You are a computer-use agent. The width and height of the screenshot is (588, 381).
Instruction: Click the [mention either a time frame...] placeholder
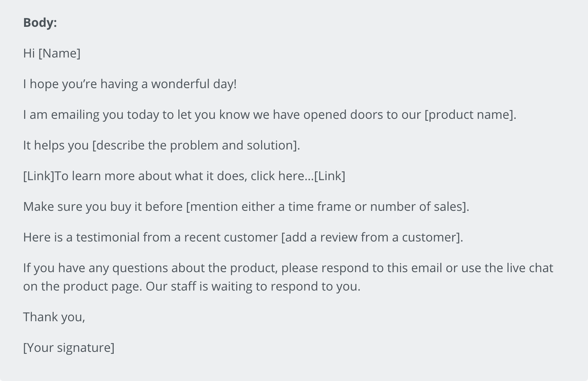327,207
